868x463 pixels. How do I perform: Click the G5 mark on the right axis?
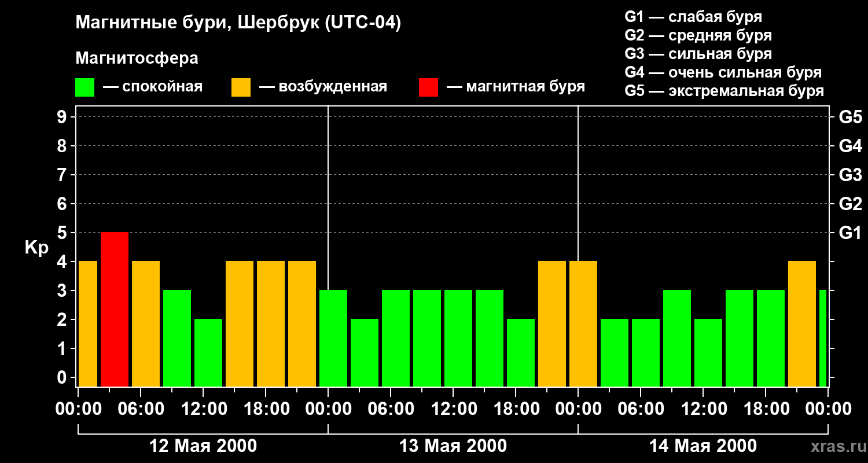pyautogui.click(x=850, y=117)
